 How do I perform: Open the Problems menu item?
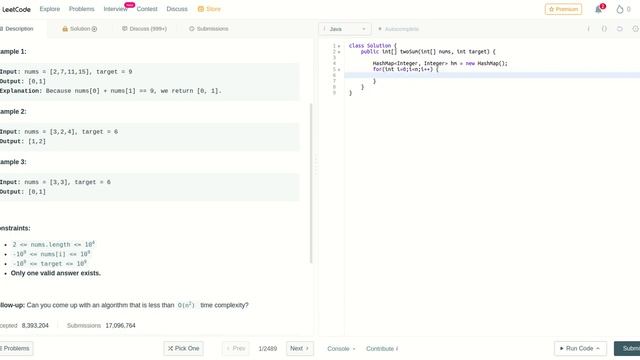point(82,9)
